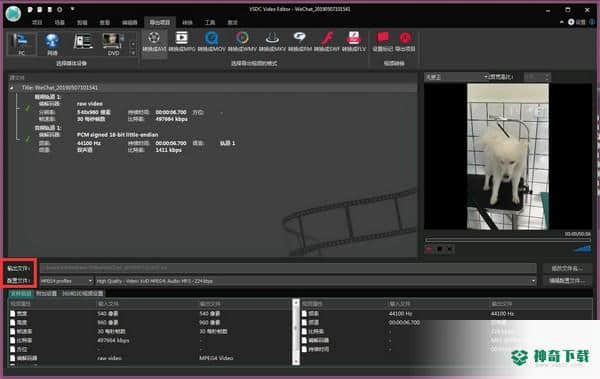Show previous row of output devices
This screenshot has height=379, width=600.
pyautogui.click(x=133, y=44)
